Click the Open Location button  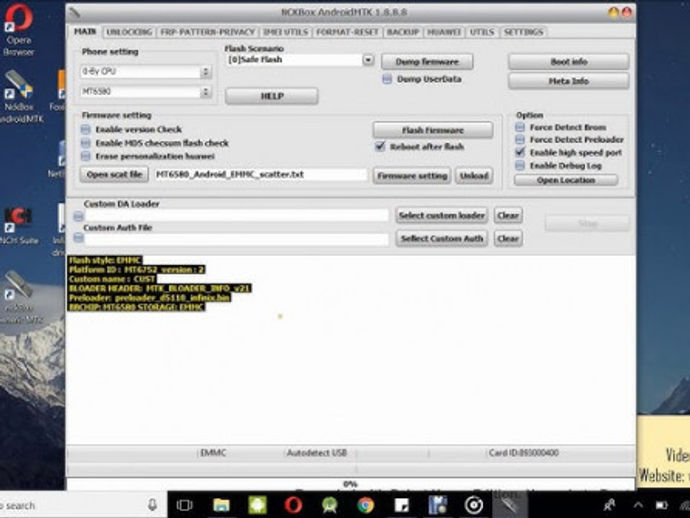click(x=566, y=180)
